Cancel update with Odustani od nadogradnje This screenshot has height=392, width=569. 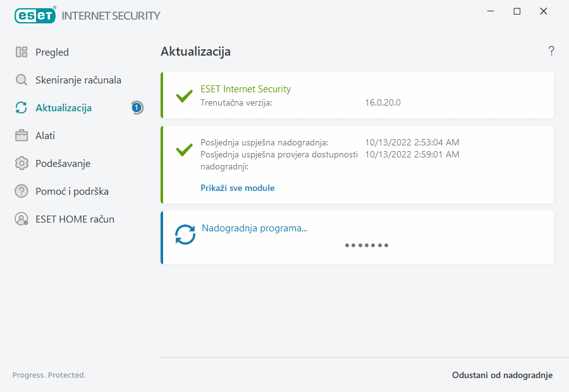click(x=502, y=375)
